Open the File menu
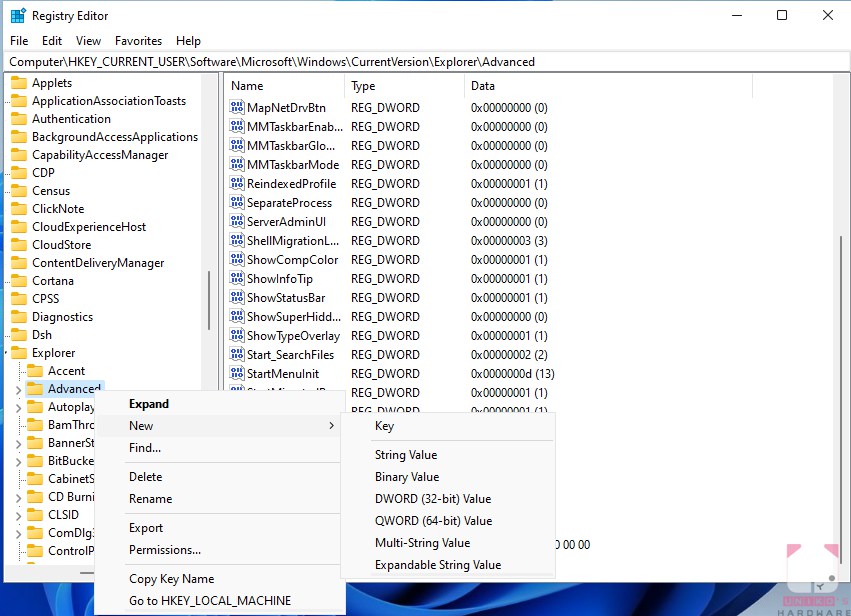Image resolution: width=851 pixels, height=616 pixels. (19, 41)
